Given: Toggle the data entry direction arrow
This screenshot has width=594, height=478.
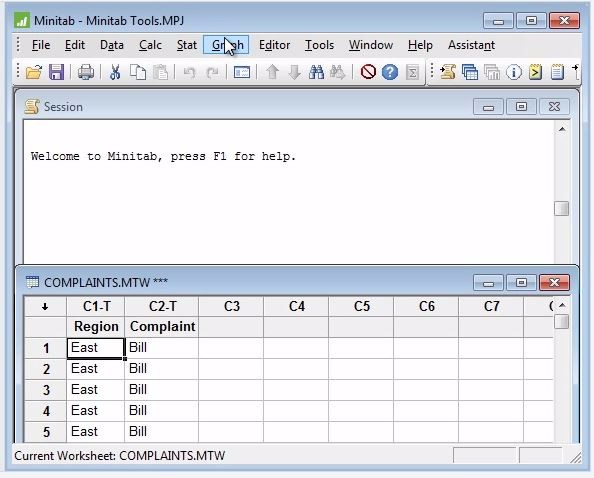Looking at the screenshot, I should 45,307.
